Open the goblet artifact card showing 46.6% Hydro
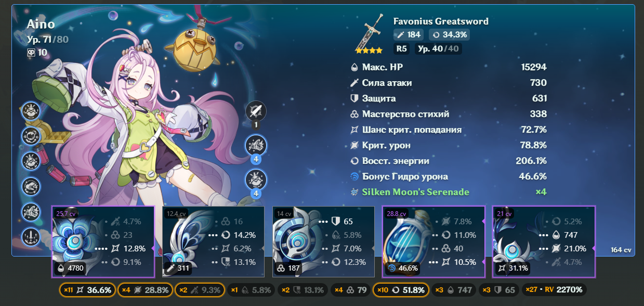The image size is (644, 306). pyautogui.click(x=433, y=241)
